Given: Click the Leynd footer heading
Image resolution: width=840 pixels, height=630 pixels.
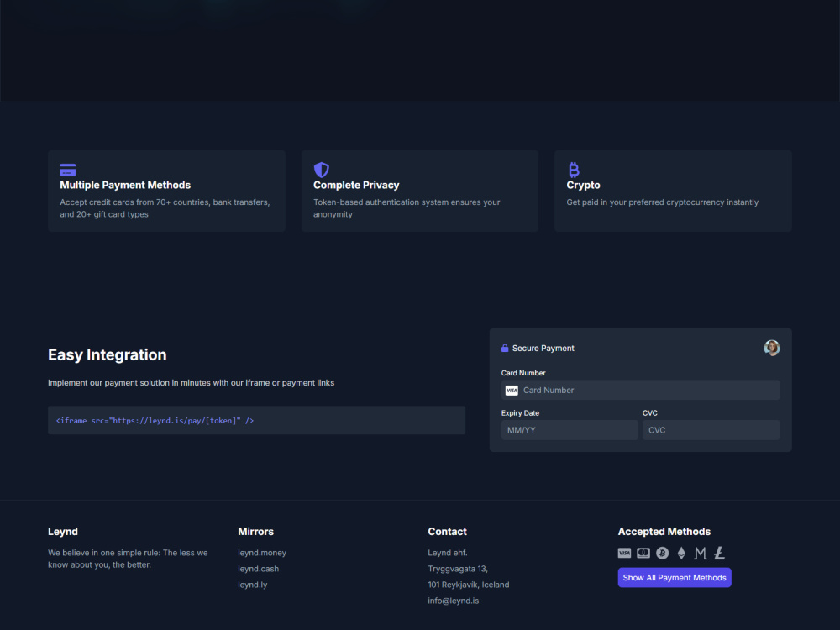Looking at the screenshot, I should (x=63, y=532).
